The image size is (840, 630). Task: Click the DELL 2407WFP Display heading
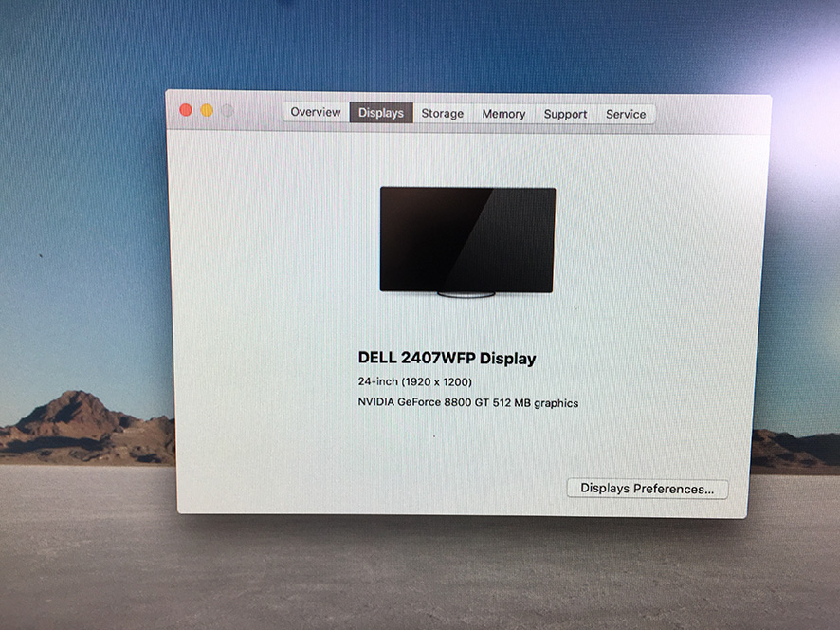[x=447, y=359]
